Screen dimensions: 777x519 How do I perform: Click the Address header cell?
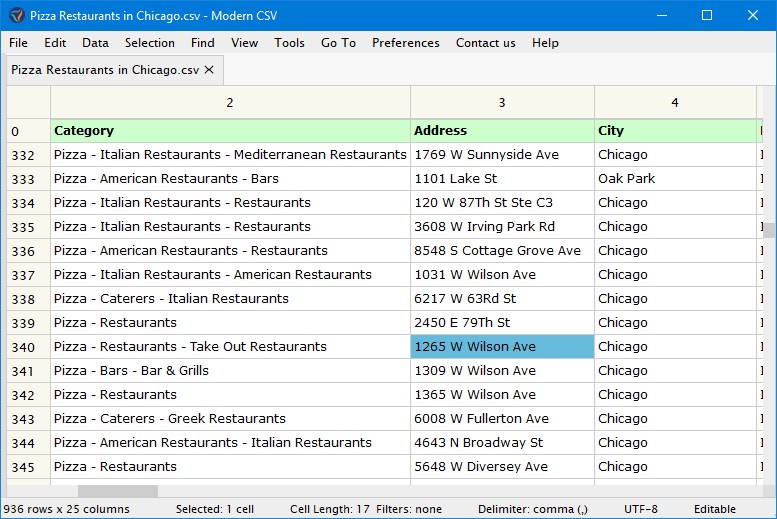tap(502, 131)
